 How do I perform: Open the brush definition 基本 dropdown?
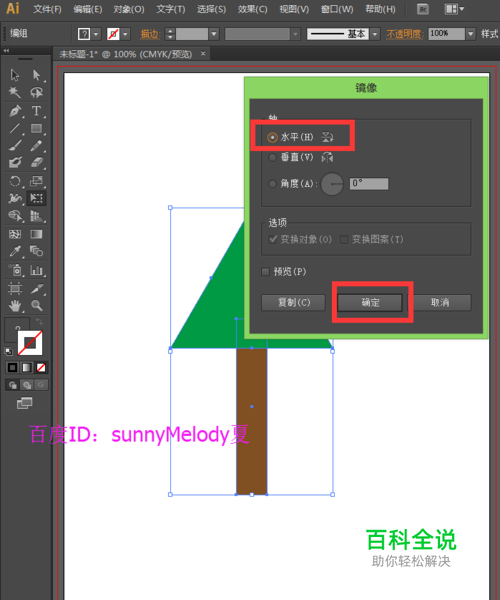(x=375, y=34)
